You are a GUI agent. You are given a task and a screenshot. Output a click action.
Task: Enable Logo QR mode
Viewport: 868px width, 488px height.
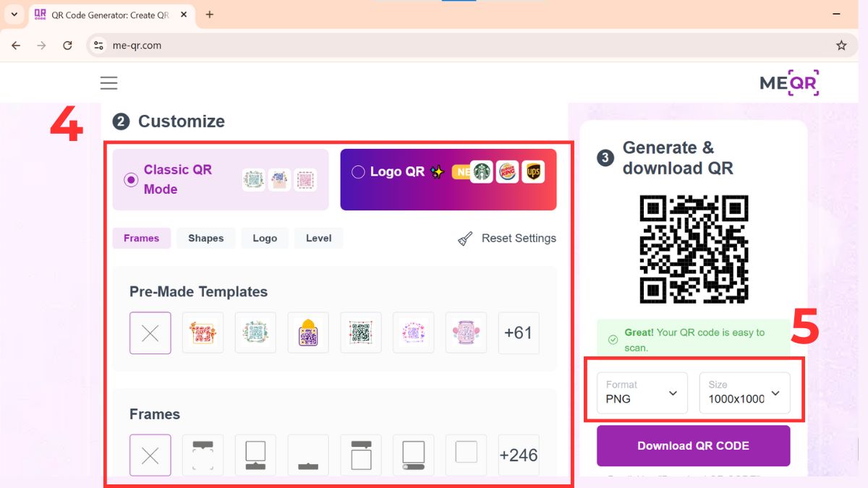coord(357,171)
